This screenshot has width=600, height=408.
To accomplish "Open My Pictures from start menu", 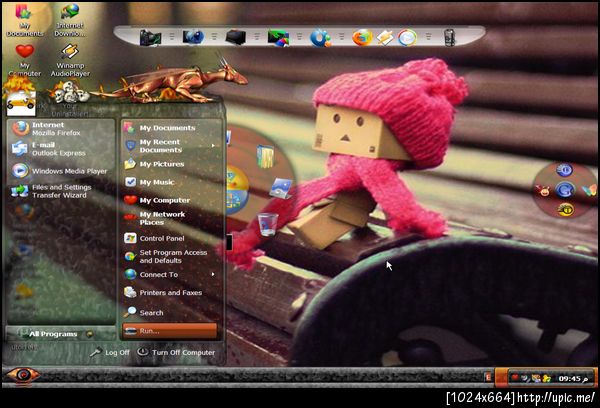I will [172, 164].
